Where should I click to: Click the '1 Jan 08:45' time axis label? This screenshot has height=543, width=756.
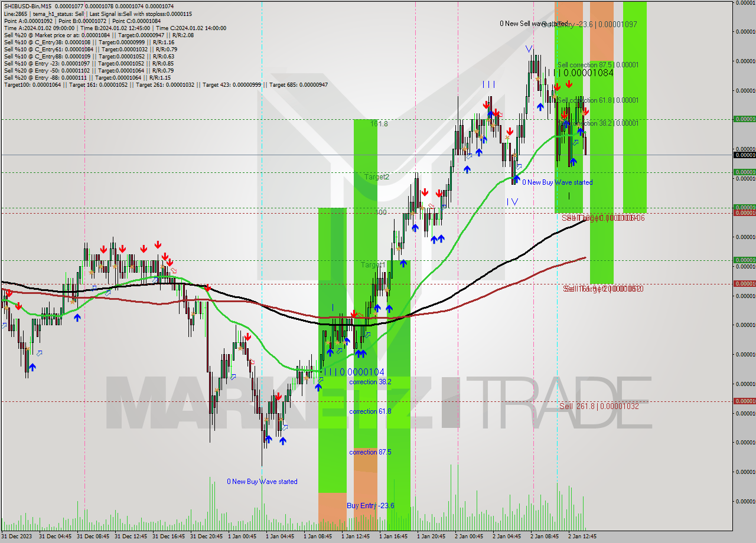pos(318,537)
